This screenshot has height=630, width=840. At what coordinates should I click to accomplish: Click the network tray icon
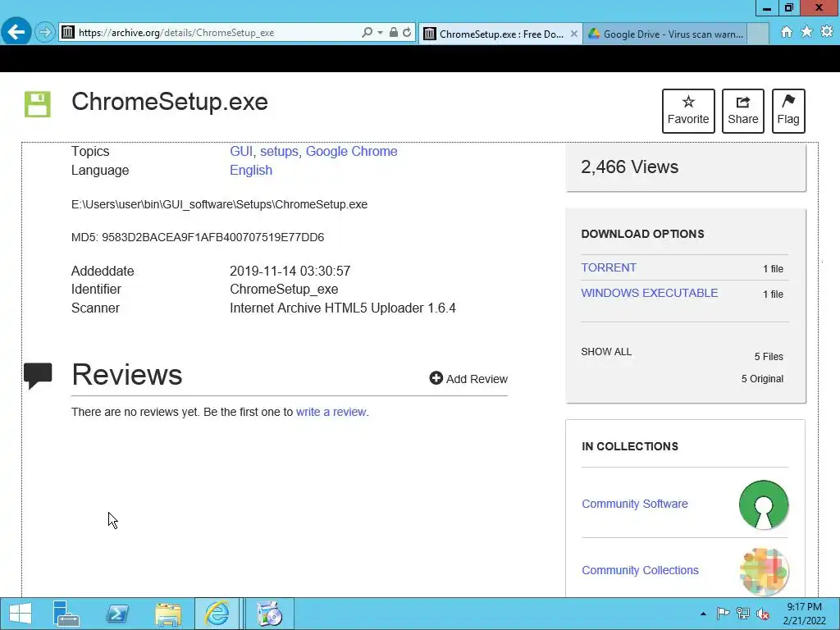coord(743,614)
